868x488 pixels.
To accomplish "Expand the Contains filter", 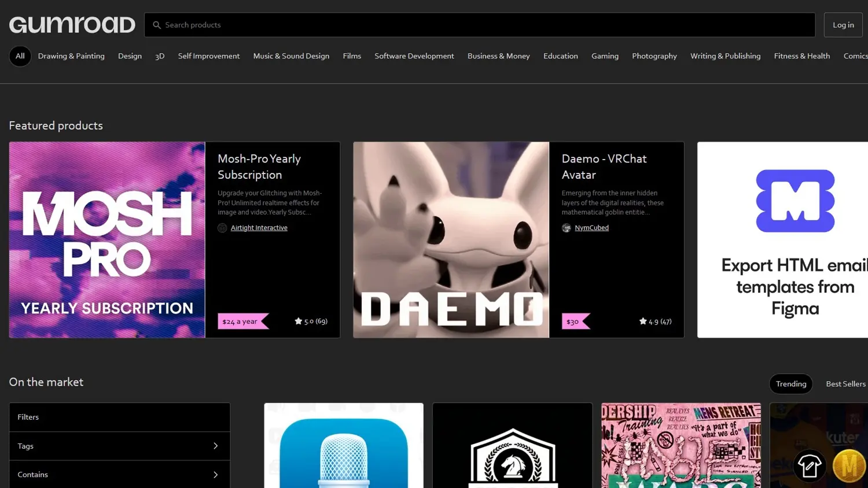I will tap(120, 475).
